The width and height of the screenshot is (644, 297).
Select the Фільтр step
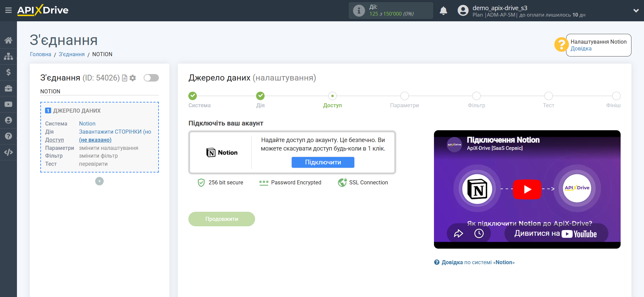(476, 96)
